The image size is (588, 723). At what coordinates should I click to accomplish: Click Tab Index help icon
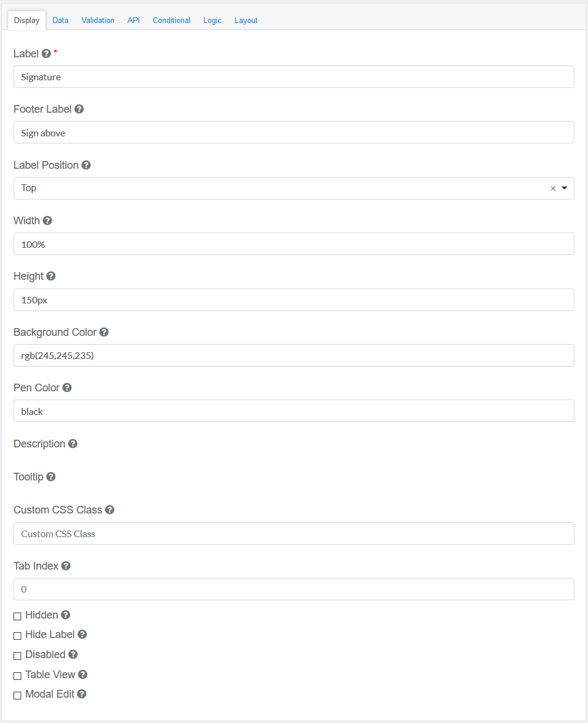[66, 566]
